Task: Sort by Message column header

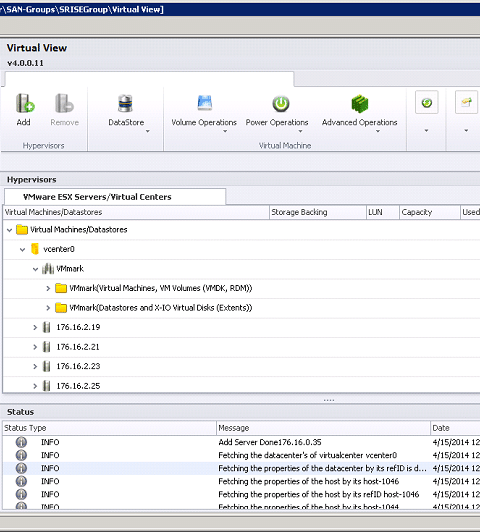Action: [x=323, y=428]
